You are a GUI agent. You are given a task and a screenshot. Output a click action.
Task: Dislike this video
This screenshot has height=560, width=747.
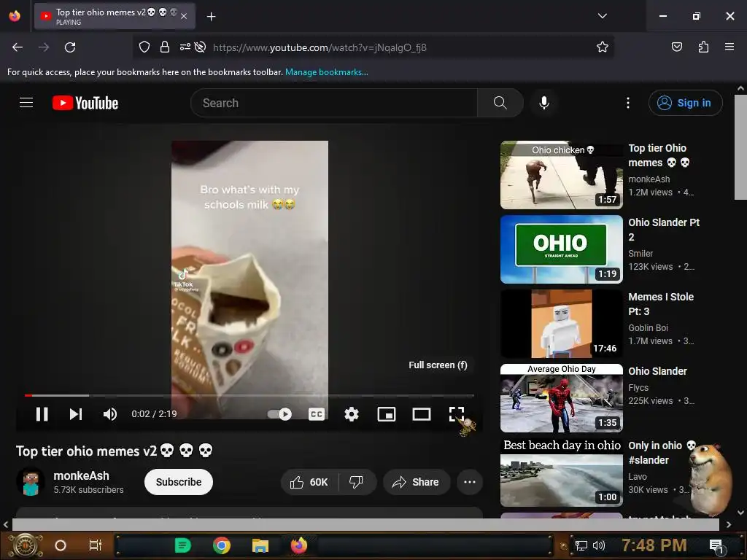click(x=356, y=482)
